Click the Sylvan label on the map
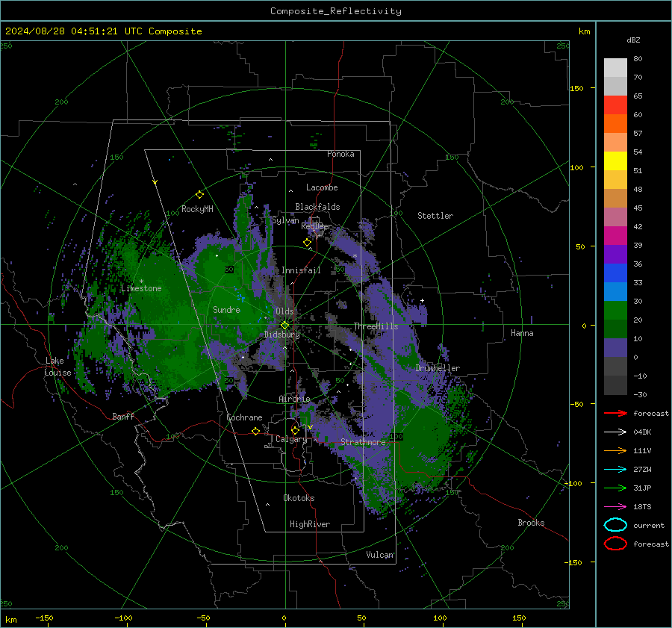The image size is (672, 628). 285,220
